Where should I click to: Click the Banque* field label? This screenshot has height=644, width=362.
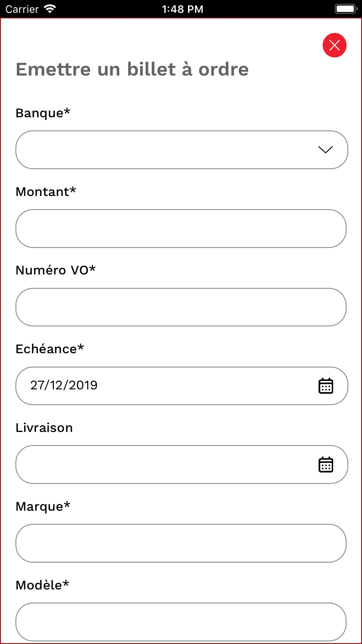pos(43,113)
